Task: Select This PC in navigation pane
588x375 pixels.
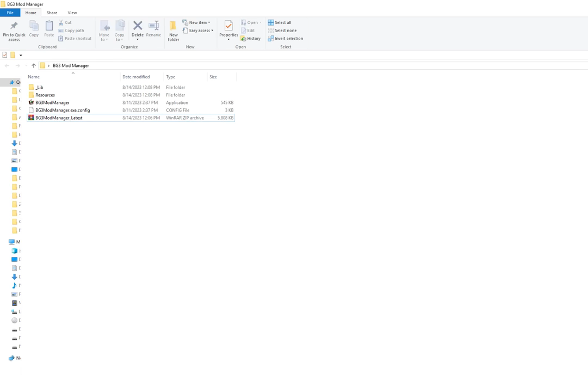Action: 11,242
